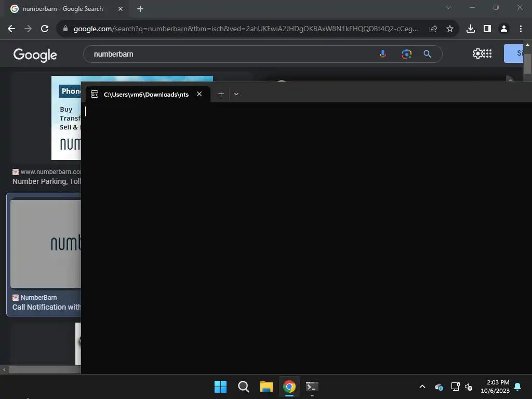Open the Call Notification with result title

[47, 307]
